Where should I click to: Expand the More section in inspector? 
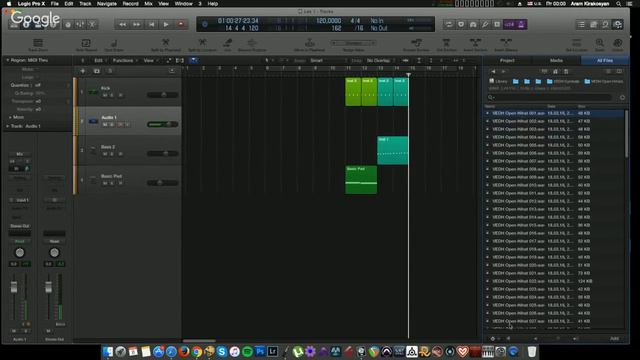coord(10,118)
